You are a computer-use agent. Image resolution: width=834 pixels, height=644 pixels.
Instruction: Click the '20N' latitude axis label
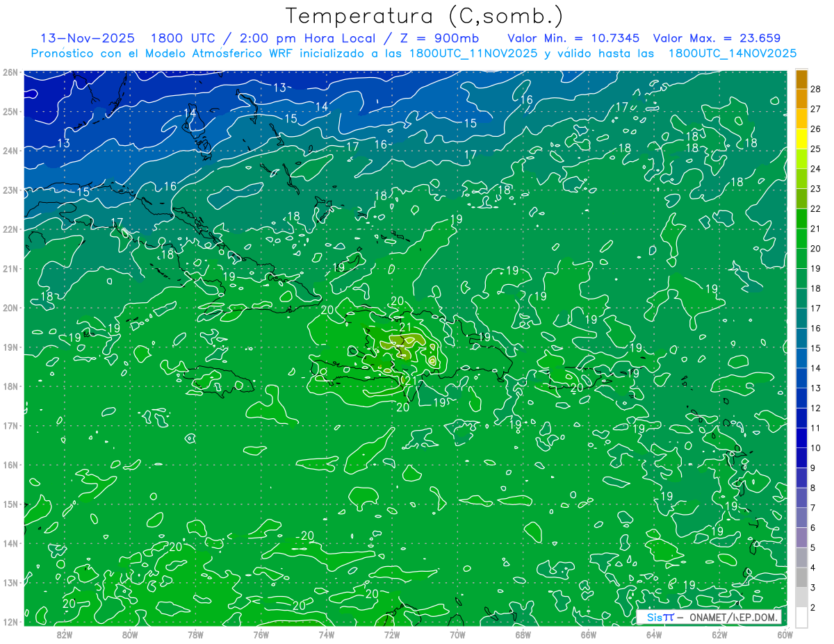(10, 308)
